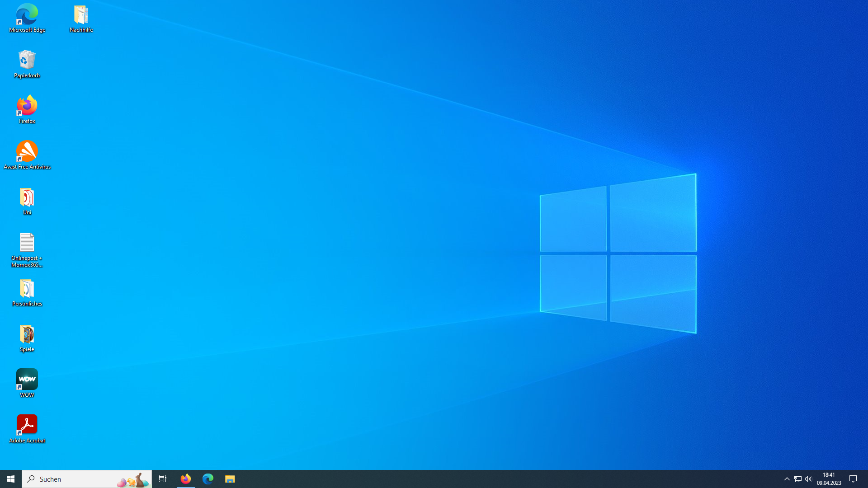The width and height of the screenshot is (868, 488).
Task: Open Task View from the taskbar
Action: pyautogui.click(x=163, y=479)
